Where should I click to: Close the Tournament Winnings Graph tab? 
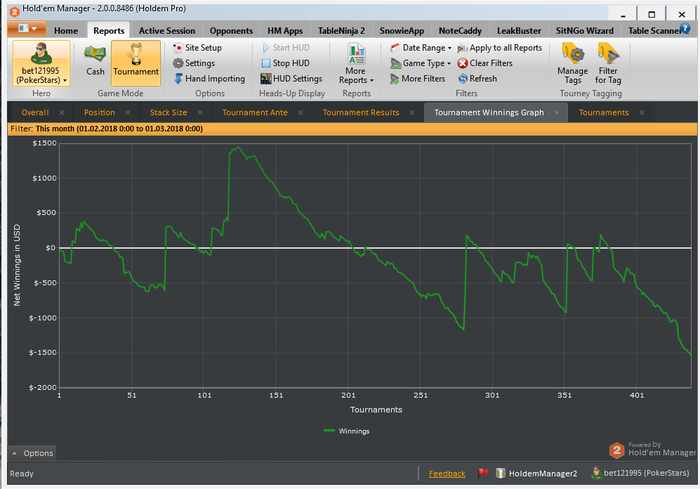coord(557,113)
